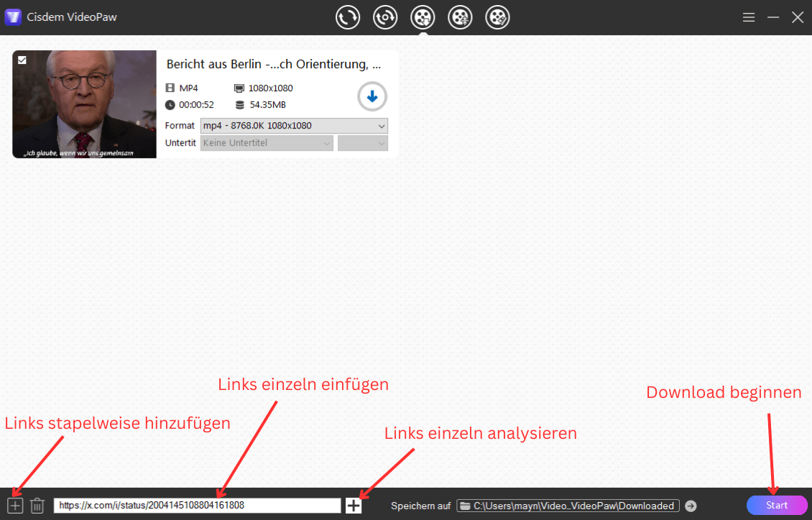Click the trash icon to clear links

tap(37, 505)
